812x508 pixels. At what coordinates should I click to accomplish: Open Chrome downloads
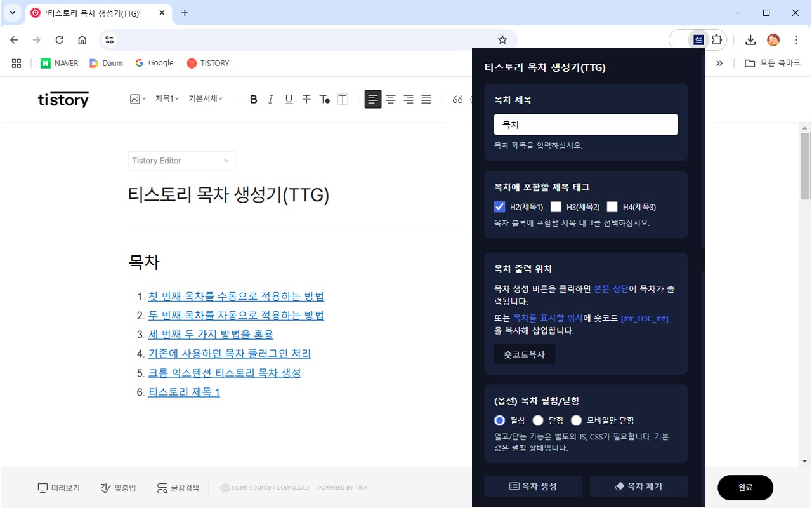750,40
